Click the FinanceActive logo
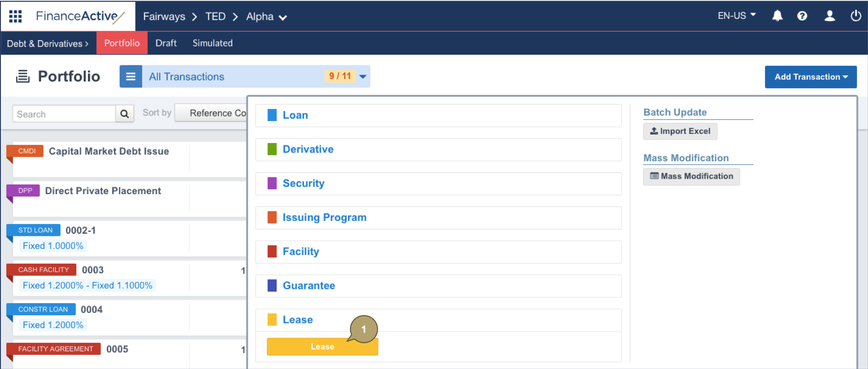Image resolution: width=868 pixels, height=369 pixels. tap(80, 17)
